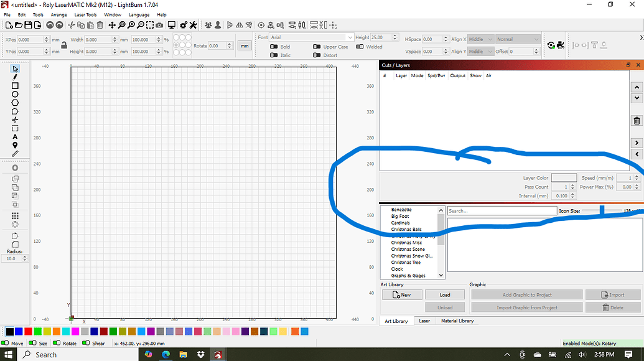Click the Rotate value spinner arrows

tap(230, 45)
